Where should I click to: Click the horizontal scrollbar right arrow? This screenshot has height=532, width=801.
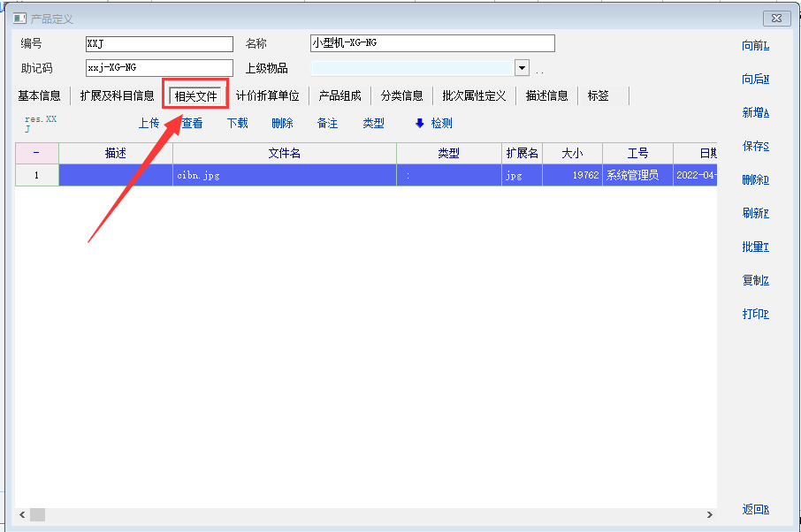click(709, 514)
